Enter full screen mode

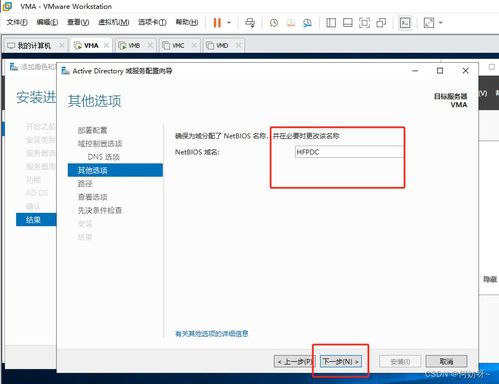pos(364,23)
